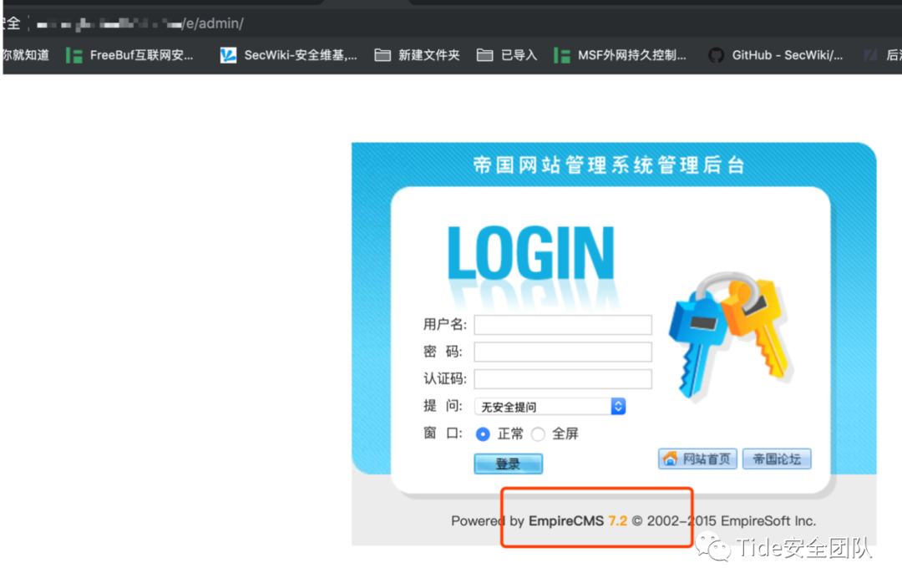Open the SecWiki-安全维基 bookmark
The height and width of the screenshot is (588, 902).
coord(289,55)
